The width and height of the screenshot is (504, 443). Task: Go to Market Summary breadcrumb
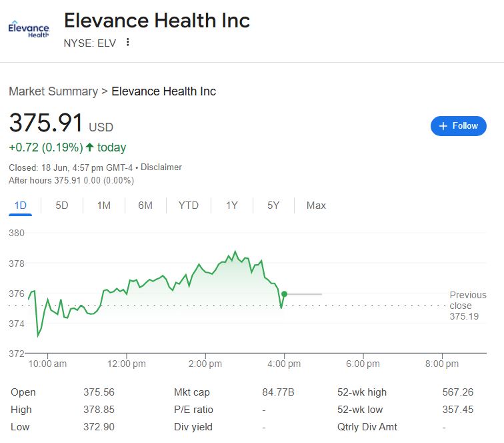click(53, 91)
